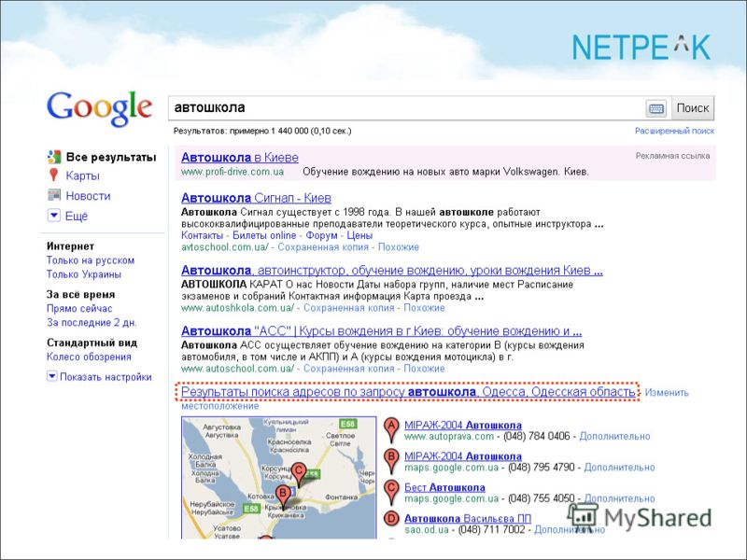Click the Google logo
747x560 pixels.
pos(99,108)
